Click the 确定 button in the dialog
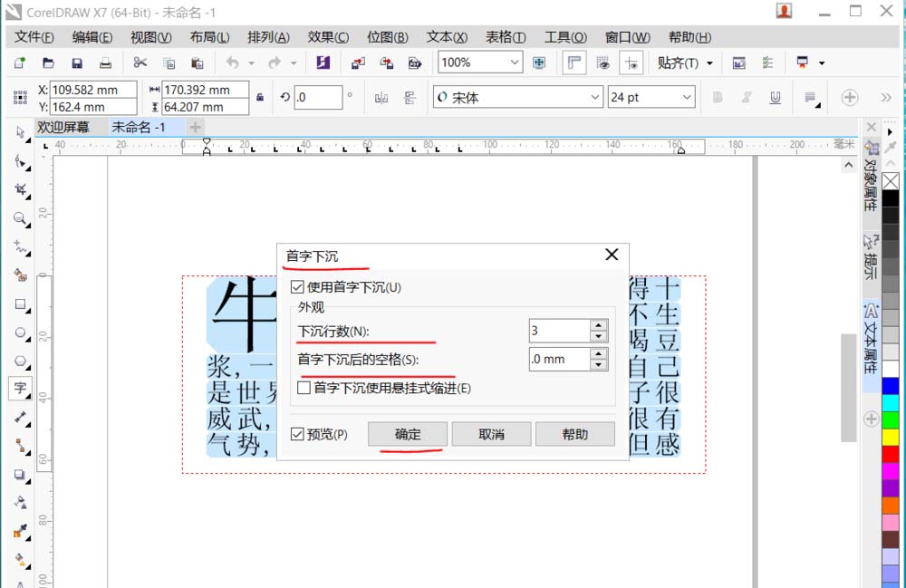The width and height of the screenshot is (906, 588). [x=407, y=433]
